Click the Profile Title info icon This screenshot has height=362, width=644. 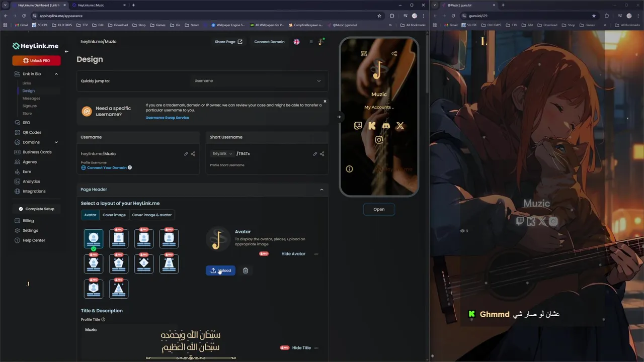tap(103, 319)
